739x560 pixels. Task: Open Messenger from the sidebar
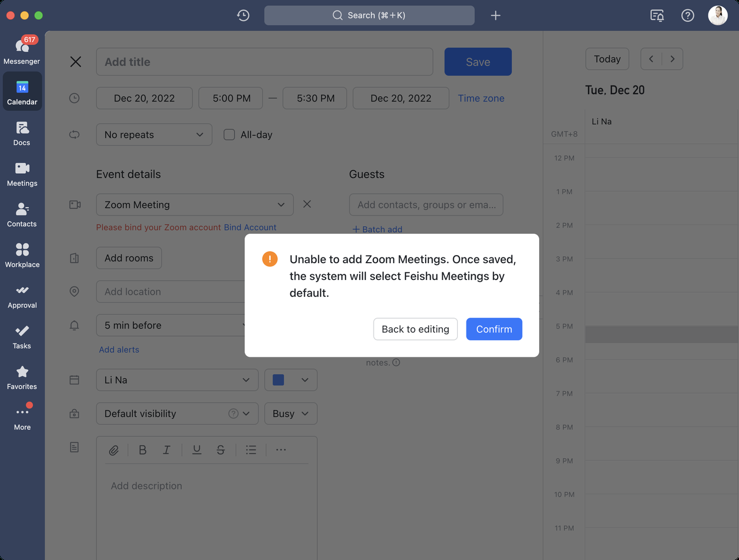[x=22, y=51]
